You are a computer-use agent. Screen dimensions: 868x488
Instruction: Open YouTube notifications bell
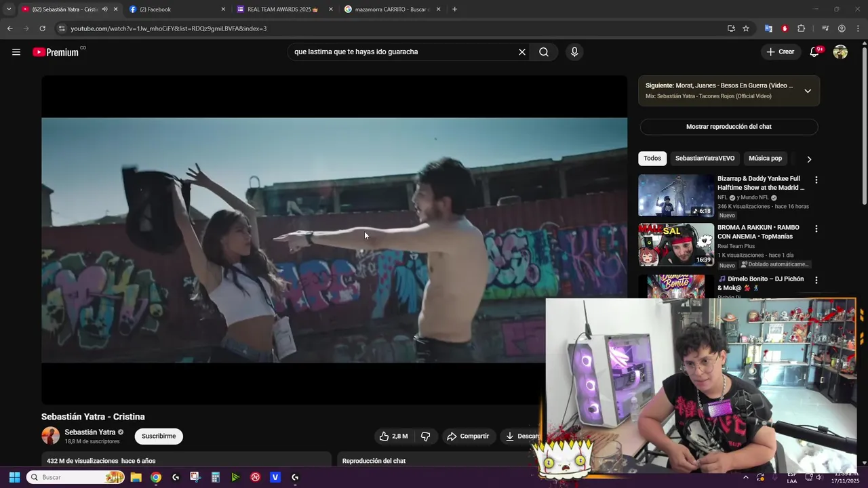pyautogui.click(x=814, y=52)
